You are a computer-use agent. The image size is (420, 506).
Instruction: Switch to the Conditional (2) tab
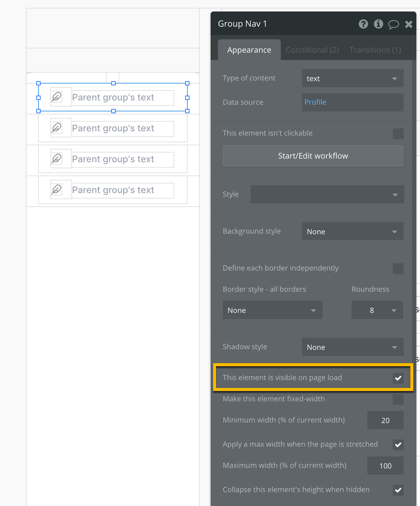click(x=312, y=50)
